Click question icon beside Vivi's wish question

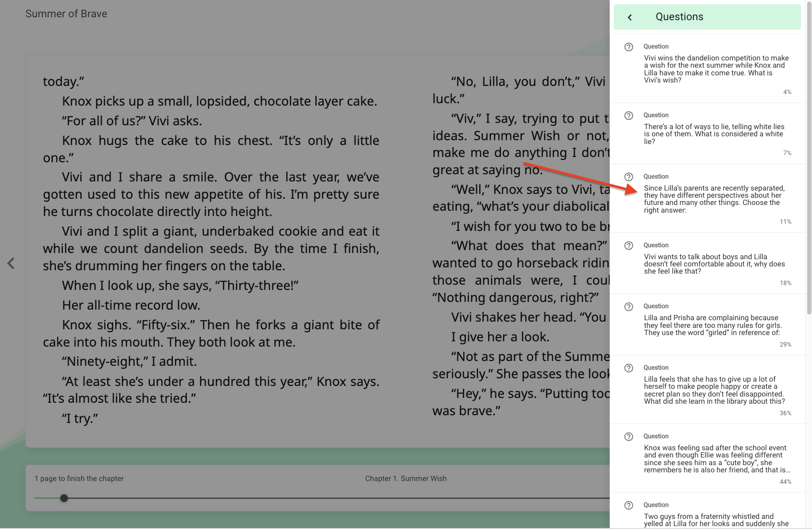pyautogui.click(x=628, y=47)
